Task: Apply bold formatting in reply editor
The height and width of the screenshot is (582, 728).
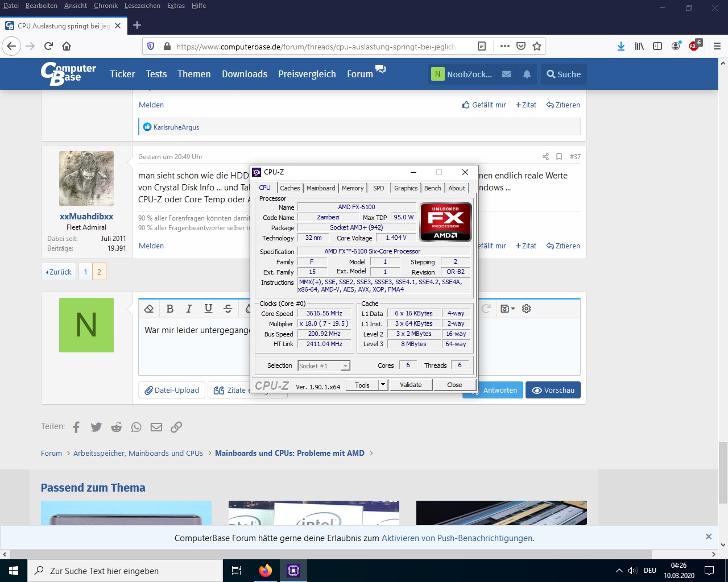Action: pyautogui.click(x=169, y=309)
